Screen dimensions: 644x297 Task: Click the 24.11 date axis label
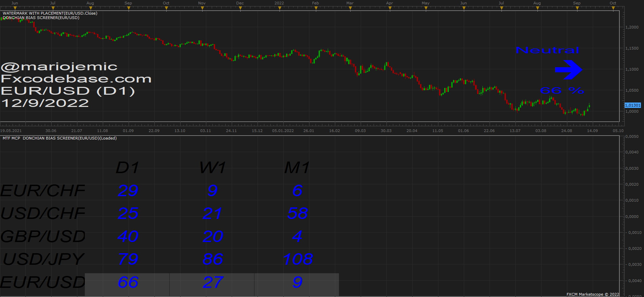point(231,131)
